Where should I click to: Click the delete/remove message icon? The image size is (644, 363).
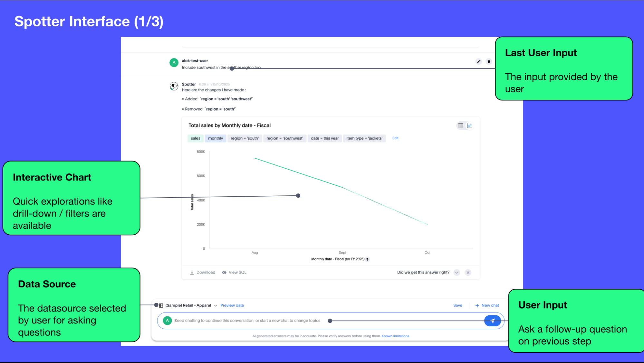pyautogui.click(x=489, y=61)
